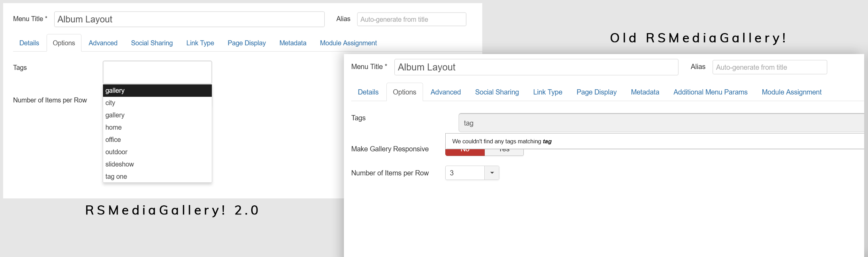The width and height of the screenshot is (868, 257).
Task: Open Module Assignment tab in RSMediaGallery 2.0 panel
Action: tap(348, 43)
